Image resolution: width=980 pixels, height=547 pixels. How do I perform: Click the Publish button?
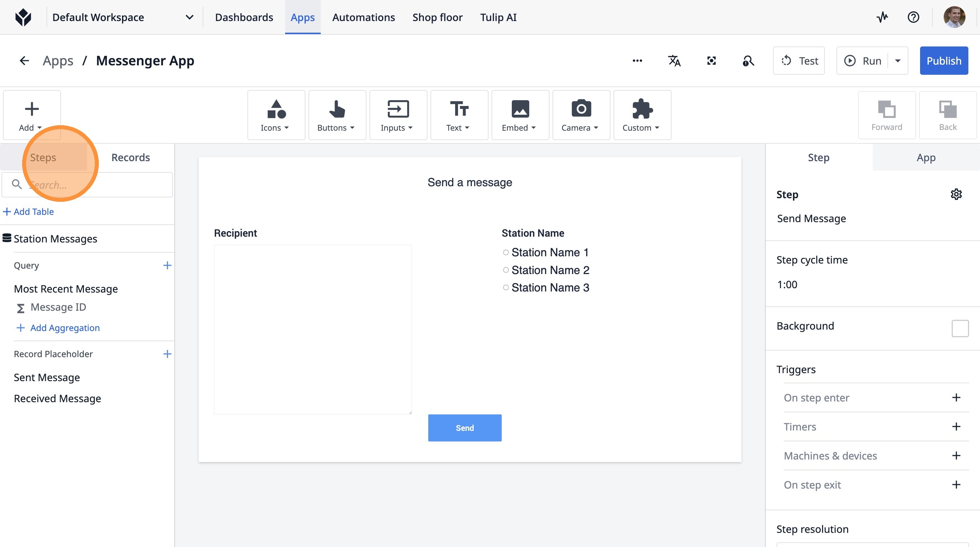click(x=943, y=61)
